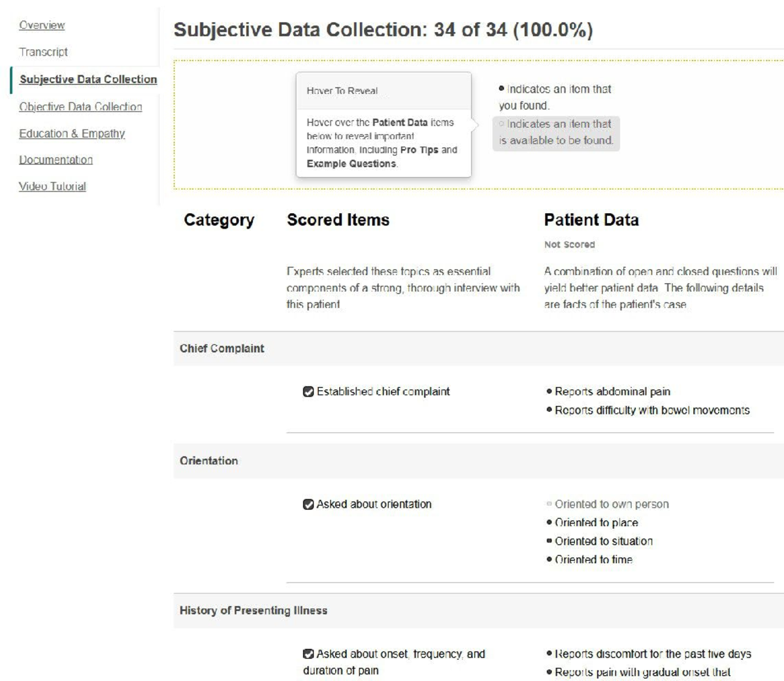Click the Oriented to own person item
Screen dimensions: 784x681
[612, 505]
